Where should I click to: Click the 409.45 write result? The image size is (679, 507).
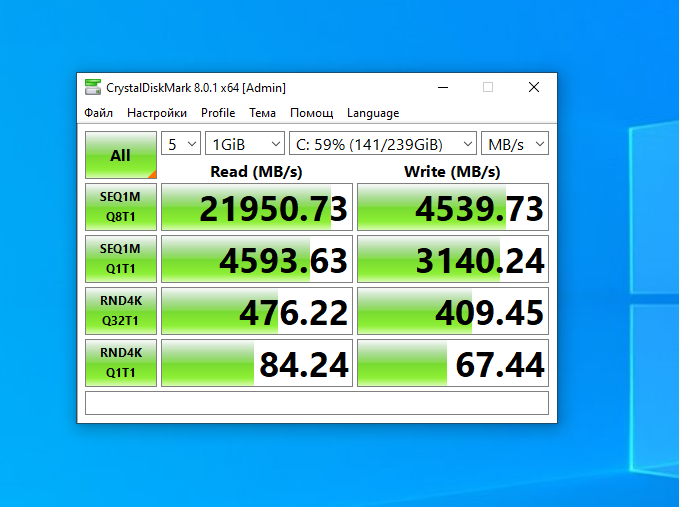[453, 311]
